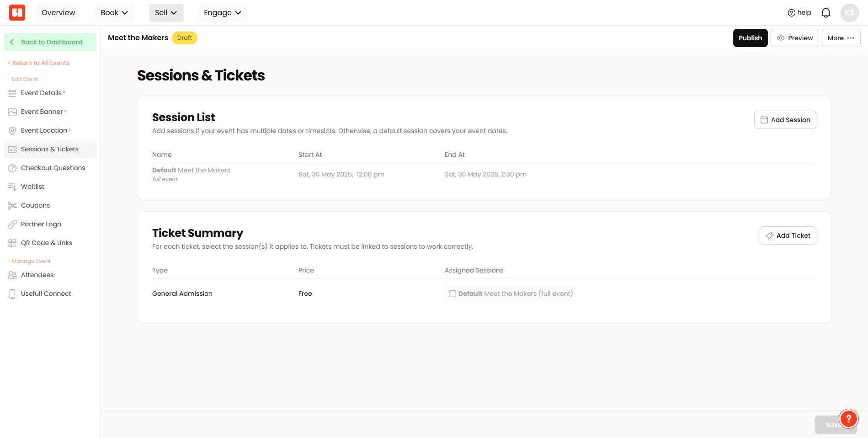Click the Attendees people icon
The height and width of the screenshot is (438, 868).
(x=12, y=275)
